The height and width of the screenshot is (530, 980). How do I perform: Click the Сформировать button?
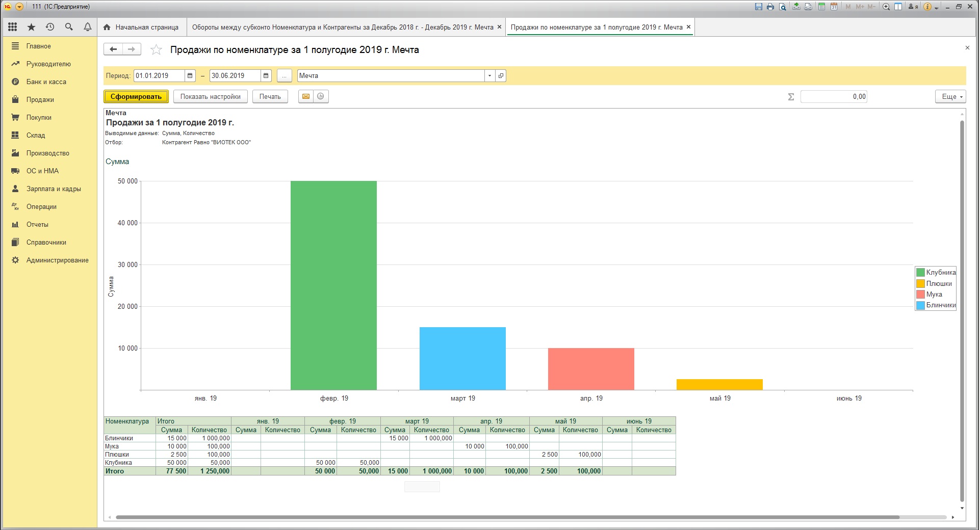tap(136, 96)
